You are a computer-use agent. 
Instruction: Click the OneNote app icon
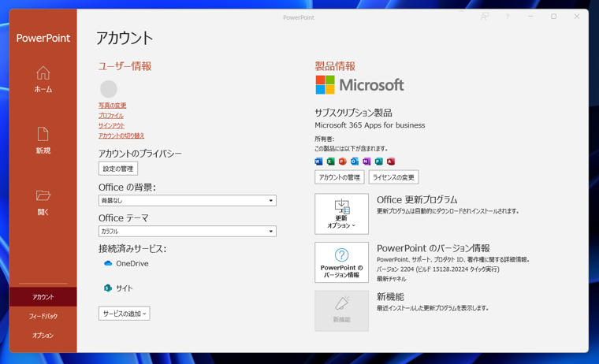366,162
